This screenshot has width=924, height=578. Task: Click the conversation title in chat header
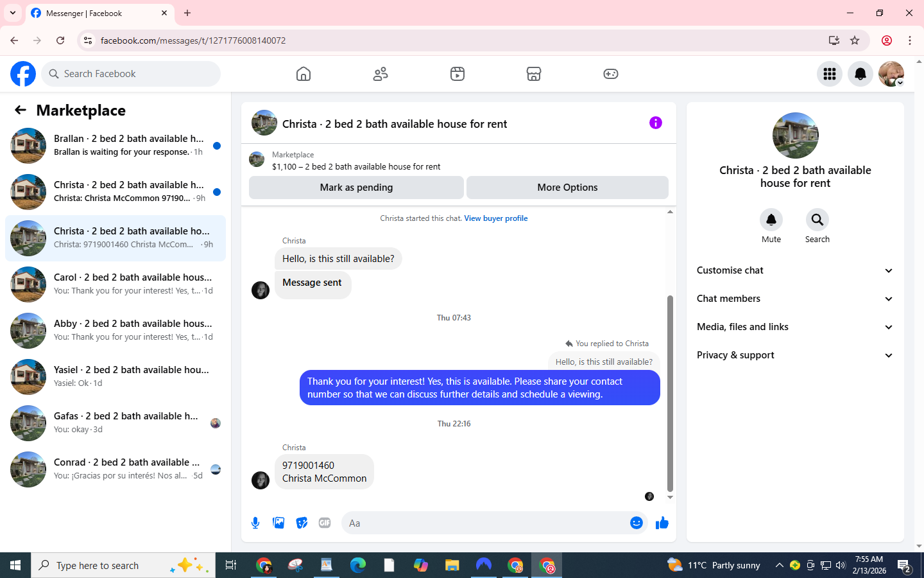(395, 123)
